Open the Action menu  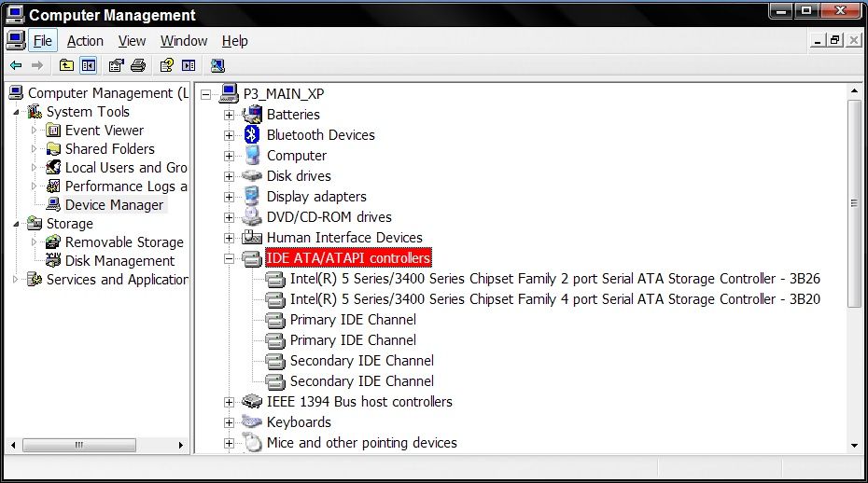[x=85, y=41]
